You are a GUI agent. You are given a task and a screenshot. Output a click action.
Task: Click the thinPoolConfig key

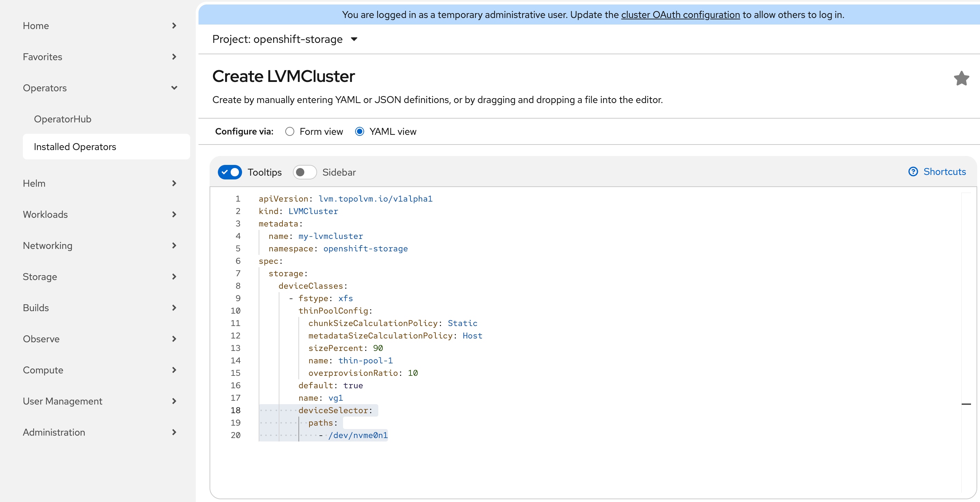pyautogui.click(x=333, y=311)
